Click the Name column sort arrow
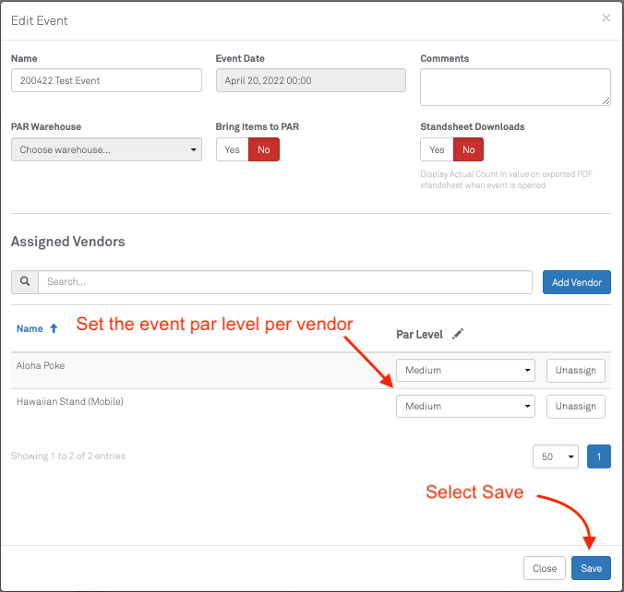Image resolution: width=624 pixels, height=592 pixels. pyautogui.click(x=54, y=328)
